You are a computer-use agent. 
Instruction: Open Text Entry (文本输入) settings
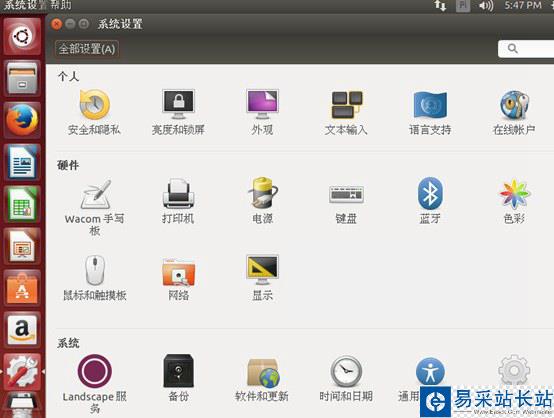coord(346,112)
